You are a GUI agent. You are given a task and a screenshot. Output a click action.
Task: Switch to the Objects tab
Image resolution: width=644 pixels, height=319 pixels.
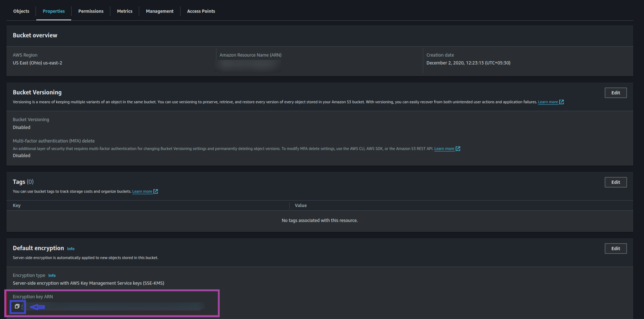pos(21,11)
